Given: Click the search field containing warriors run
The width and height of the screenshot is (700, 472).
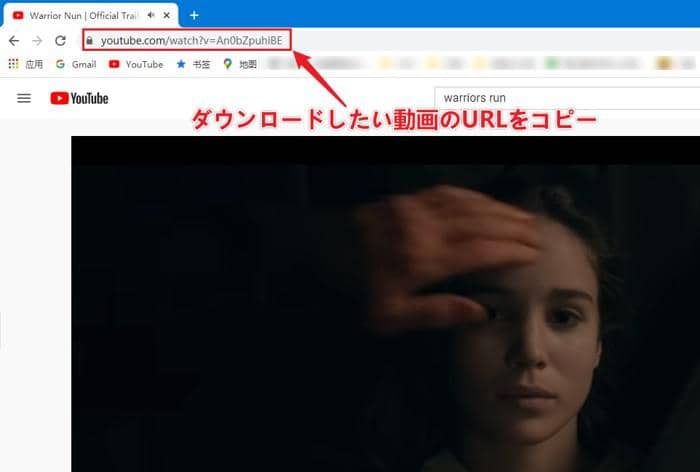Looking at the screenshot, I should (x=567, y=98).
